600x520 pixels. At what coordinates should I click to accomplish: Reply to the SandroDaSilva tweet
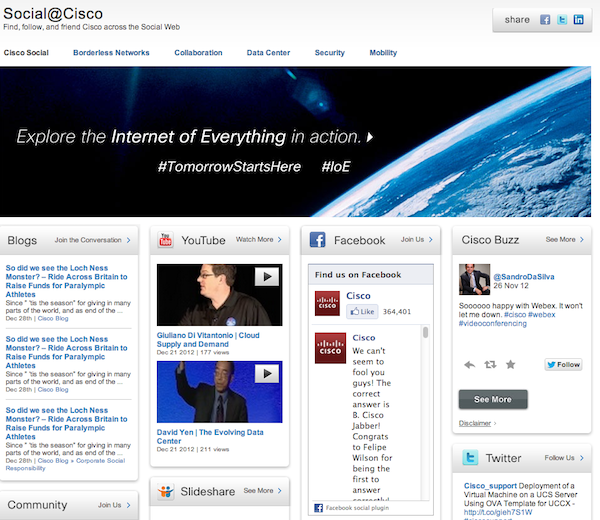[470, 365]
